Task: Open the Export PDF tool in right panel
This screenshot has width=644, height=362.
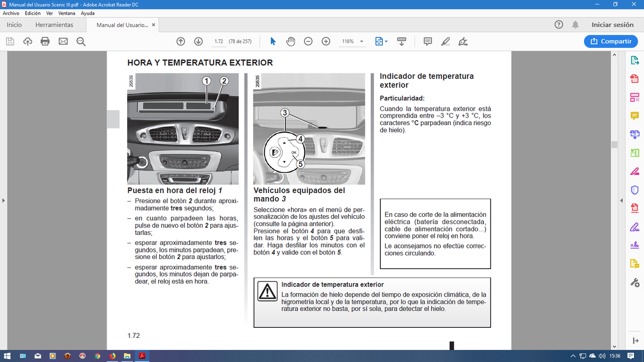Action: coord(634,60)
